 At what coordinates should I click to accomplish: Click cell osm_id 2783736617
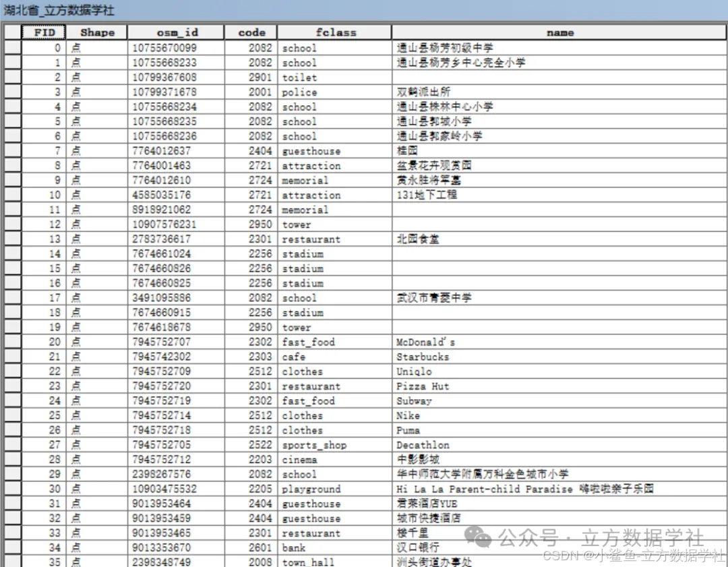pyautogui.click(x=177, y=239)
